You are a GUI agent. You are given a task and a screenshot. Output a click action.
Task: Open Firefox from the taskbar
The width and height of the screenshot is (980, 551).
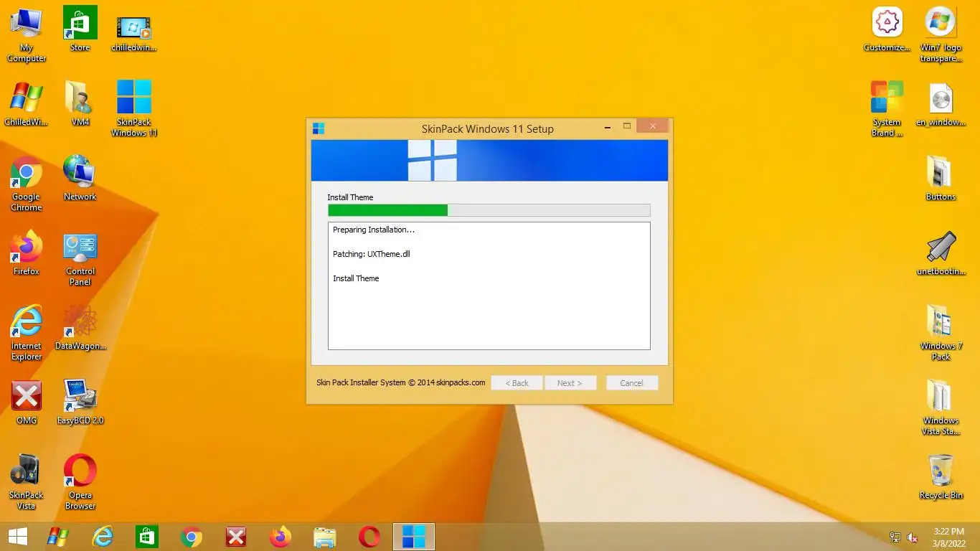click(x=281, y=537)
